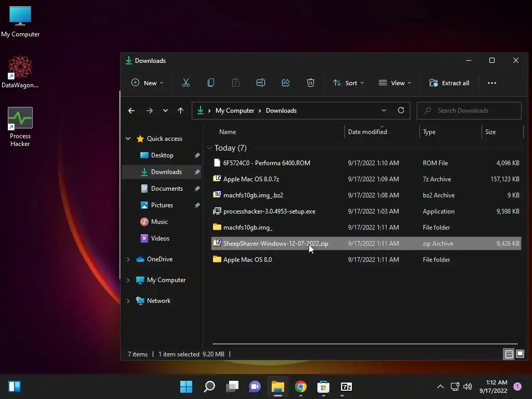The height and width of the screenshot is (399, 532).
Task: Select Desktop in Quick access
Action: click(162, 155)
